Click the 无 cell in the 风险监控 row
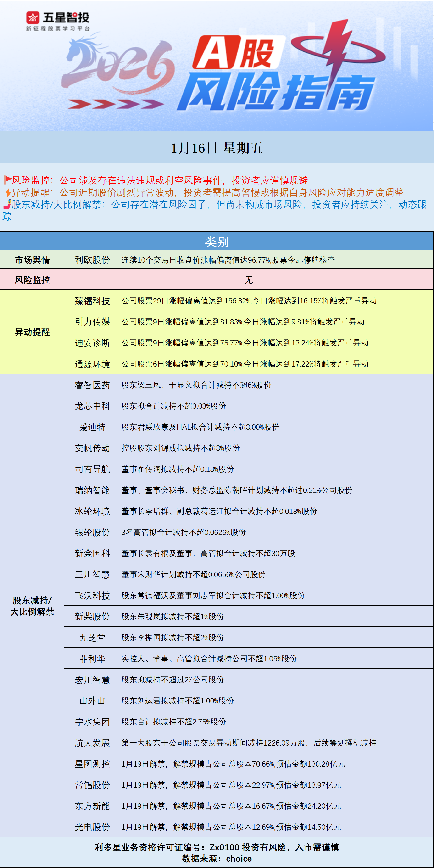The width and height of the screenshot is (434, 868). tap(249, 280)
